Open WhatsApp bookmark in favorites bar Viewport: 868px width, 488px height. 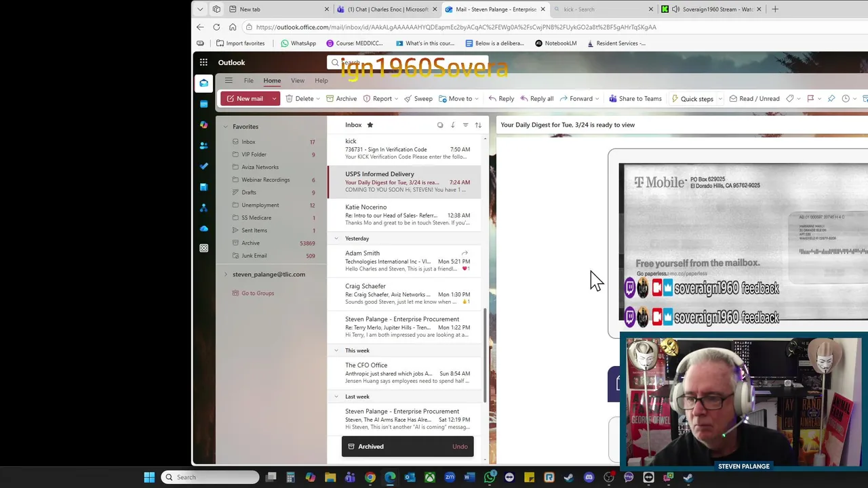coord(298,43)
